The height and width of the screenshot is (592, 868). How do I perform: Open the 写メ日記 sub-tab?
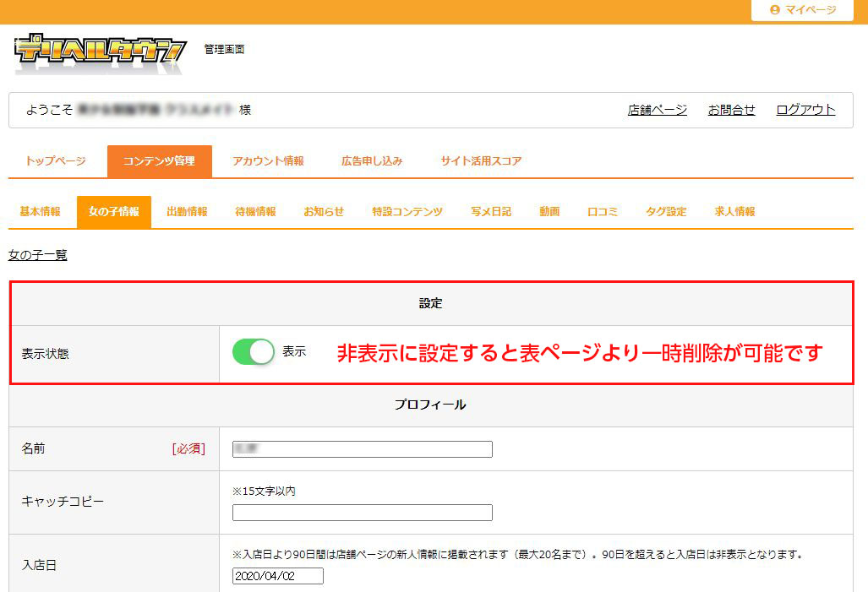click(491, 211)
